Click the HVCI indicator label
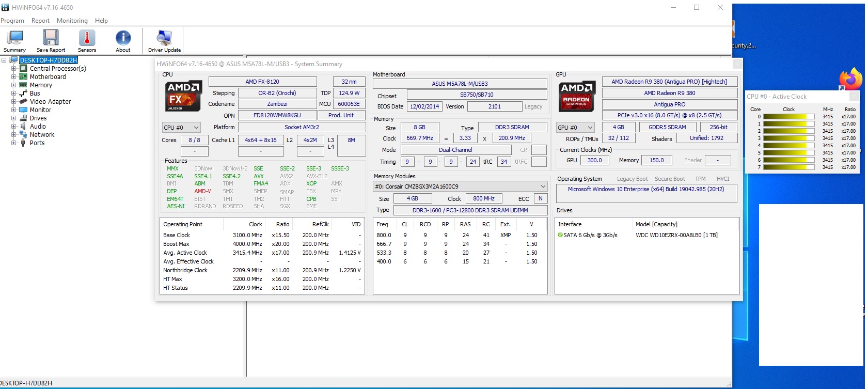The image size is (868, 389). tap(723, 179)
